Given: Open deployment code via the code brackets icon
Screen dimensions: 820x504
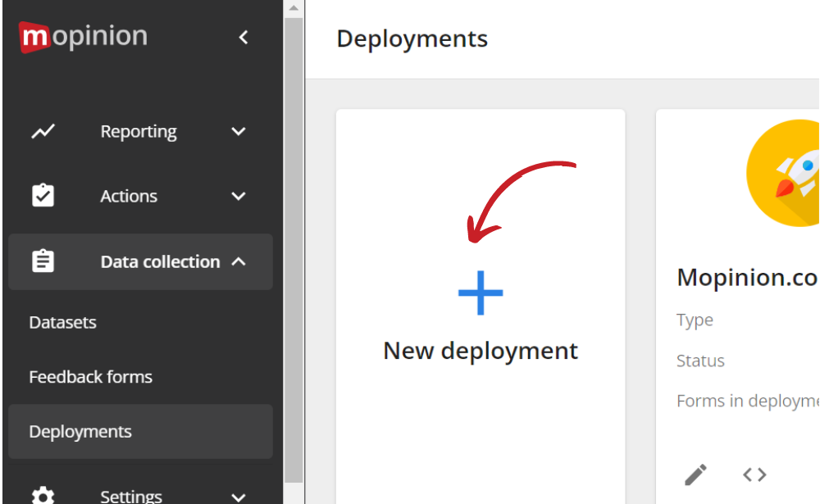Looking at the screenshot, I should 754,474.
